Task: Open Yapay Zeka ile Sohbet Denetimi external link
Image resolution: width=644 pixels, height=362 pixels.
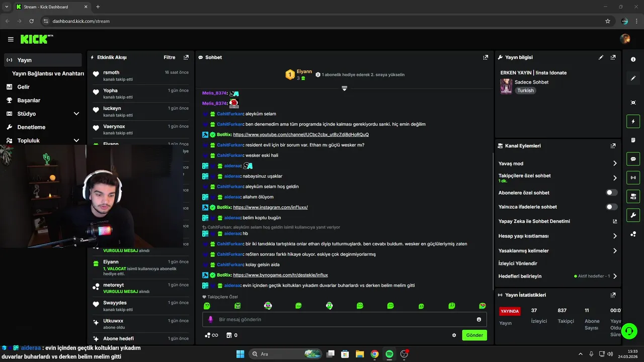Action: pyautogui.click(x=615, y=221)
